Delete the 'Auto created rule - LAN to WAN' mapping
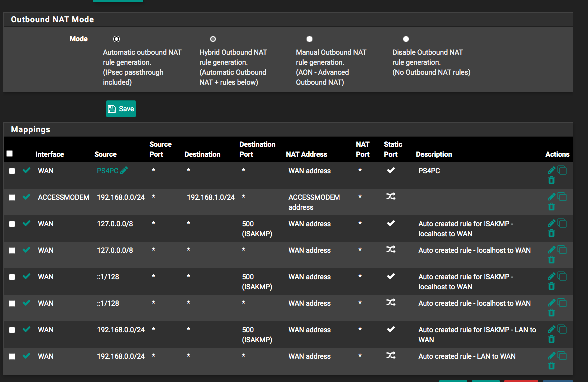The image size is (588, 382). click(551, 366)
